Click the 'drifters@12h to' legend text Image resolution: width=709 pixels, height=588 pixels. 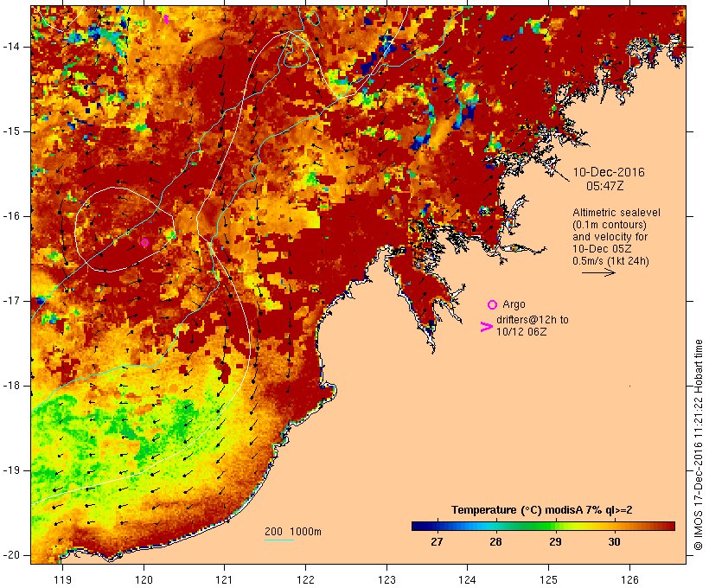533,320
